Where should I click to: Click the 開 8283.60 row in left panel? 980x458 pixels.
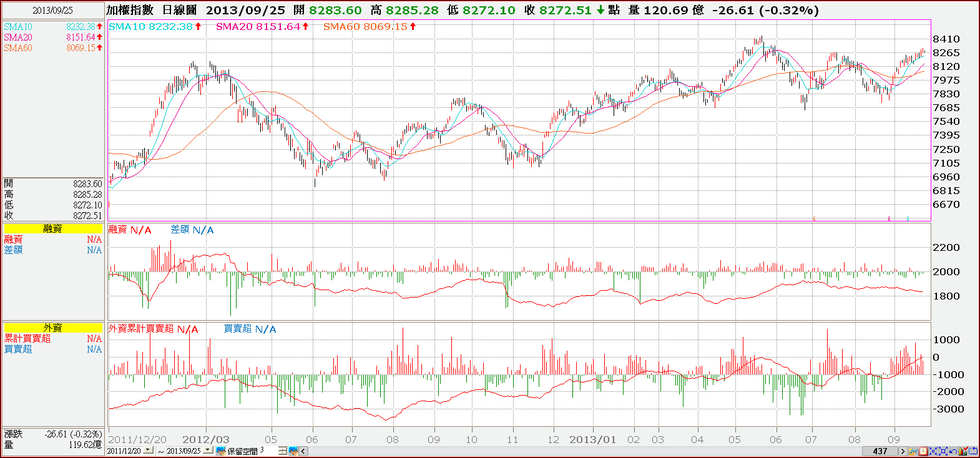click(52, 184)
